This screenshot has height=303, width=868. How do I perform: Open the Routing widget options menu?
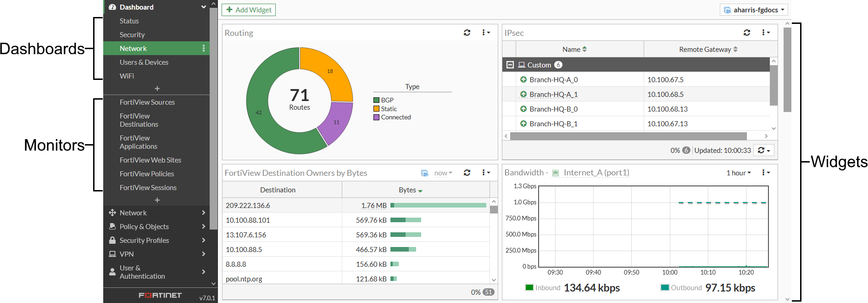pyautogui.click(x=486, y=33)
